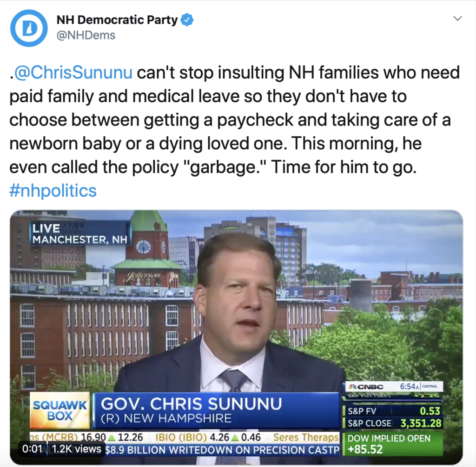
Task: Click the S&P Close value row
Action: 393,423
